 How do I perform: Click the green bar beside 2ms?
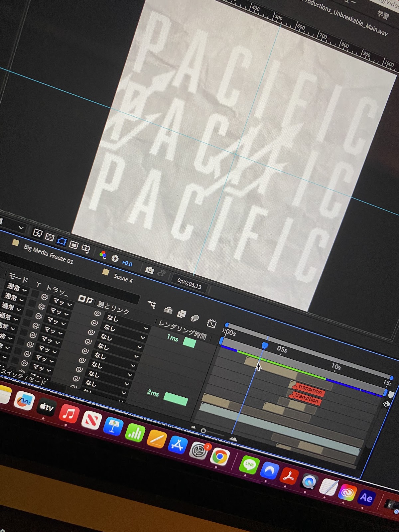pos(176,399)
